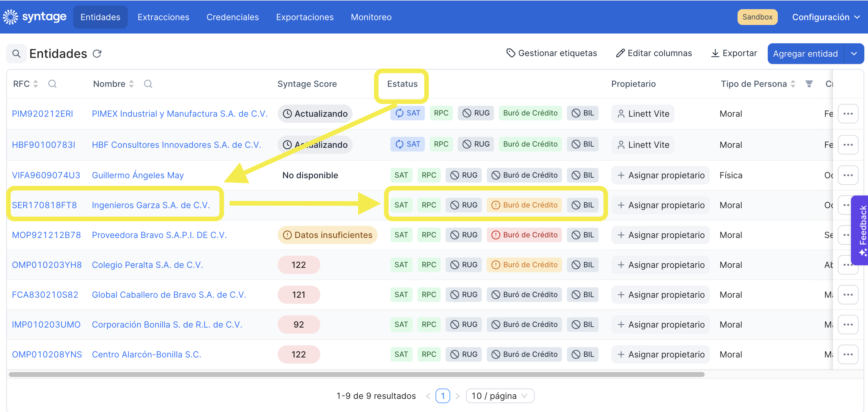This screenshot has width=868, height=412.
Task: Sort by RFC column
Action: (x=35, y=84)
